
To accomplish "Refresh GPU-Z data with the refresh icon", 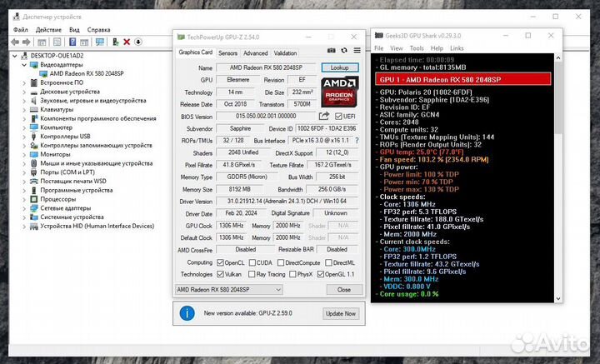I will [344, 51].
